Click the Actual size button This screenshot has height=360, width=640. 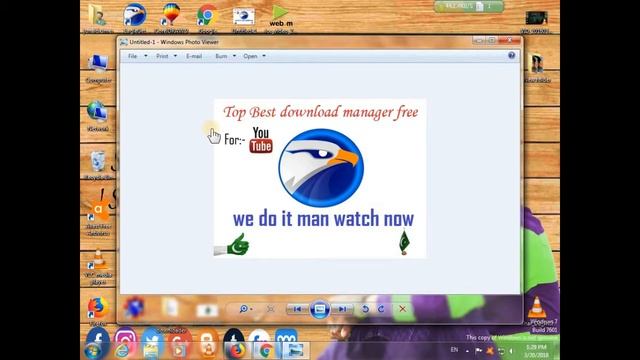pos(270,309)
